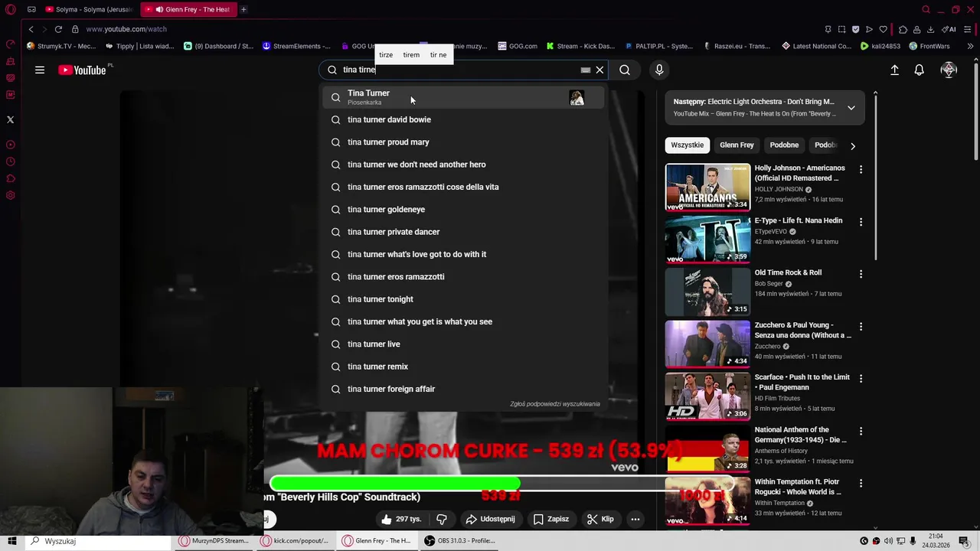Switch to OBS 31.0.3 taskbar item

[x=460, y=541]
